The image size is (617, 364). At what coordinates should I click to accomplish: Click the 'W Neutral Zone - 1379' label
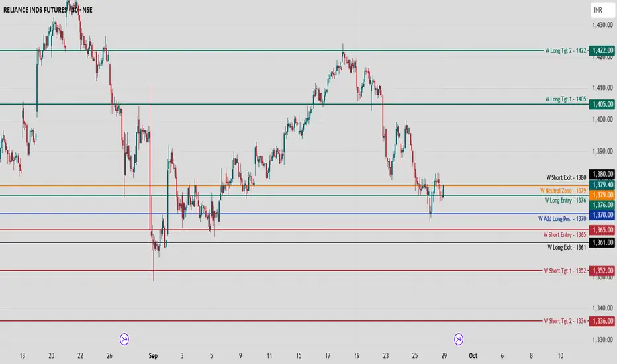tap(563, 191)
